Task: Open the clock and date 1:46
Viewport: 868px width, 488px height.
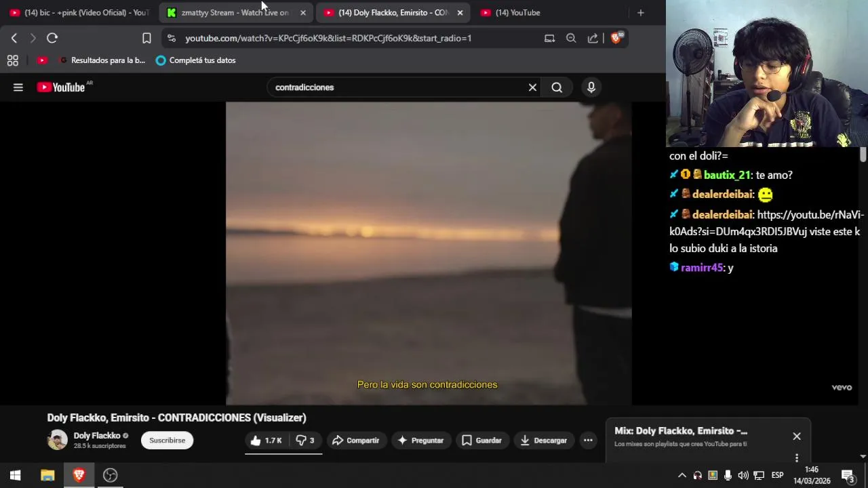Action: tap(812, 475)
